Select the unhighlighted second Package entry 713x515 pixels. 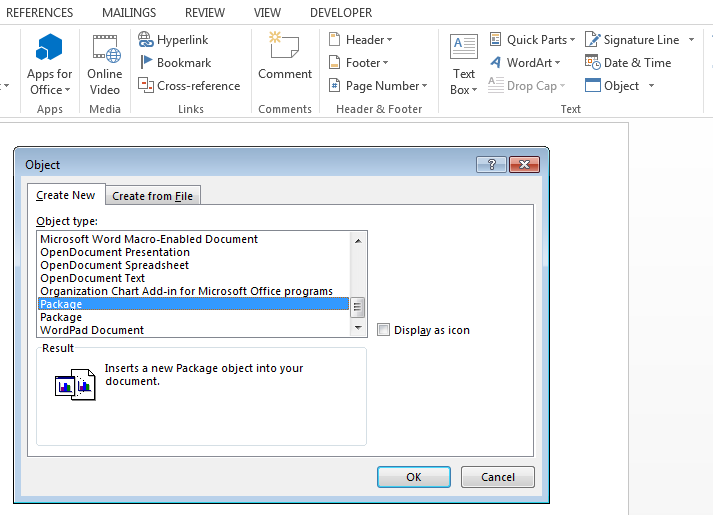coord(194,317)
